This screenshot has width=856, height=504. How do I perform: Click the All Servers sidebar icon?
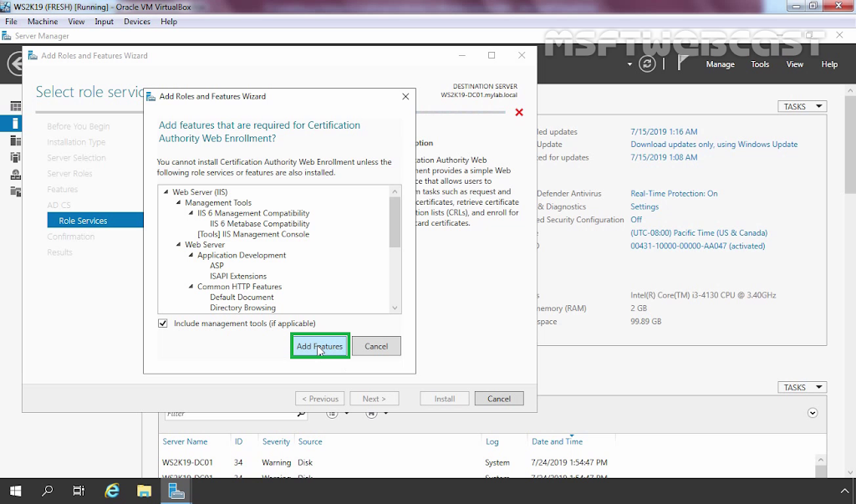point(15,141)
